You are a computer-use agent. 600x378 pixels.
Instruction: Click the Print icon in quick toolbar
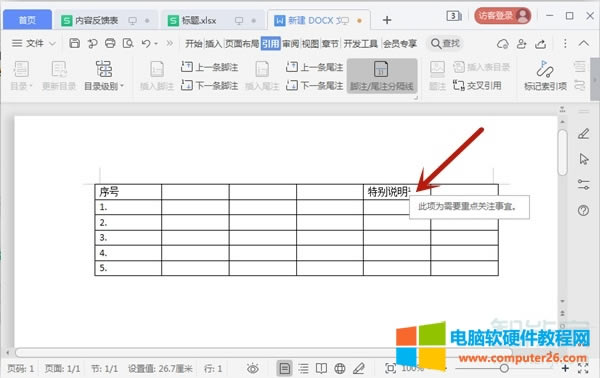tap(110, 43)
